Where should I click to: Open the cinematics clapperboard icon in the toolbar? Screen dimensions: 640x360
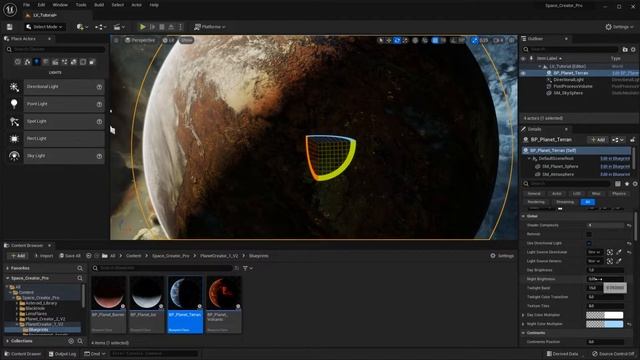(119, 27)
